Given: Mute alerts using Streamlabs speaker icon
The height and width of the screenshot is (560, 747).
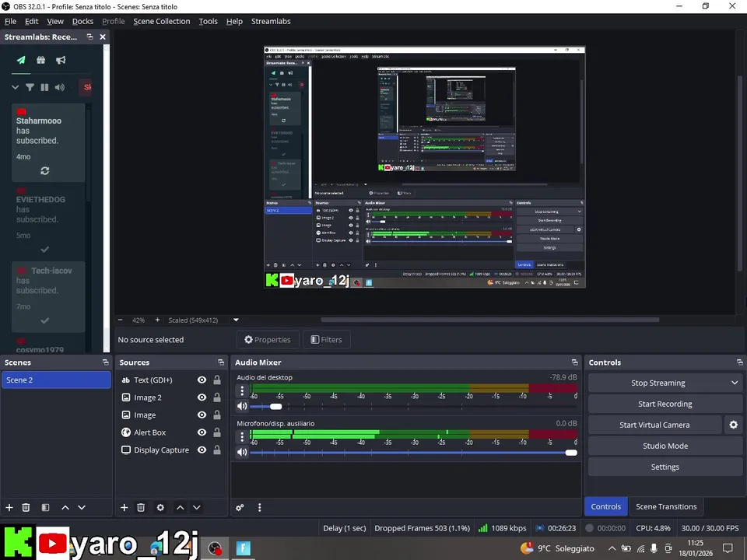Looking at the screenshot, I should pyautogui.click(x=60, y=87).
